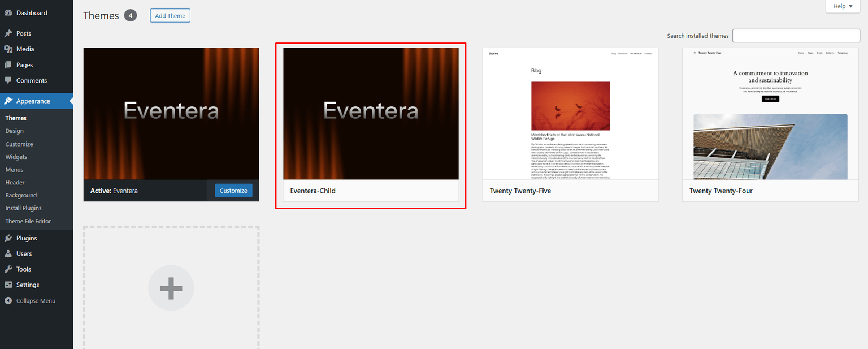This screenshot has height=349, width=868.
Task: Click the Plugins plug icon
Action: coord(8,238)
